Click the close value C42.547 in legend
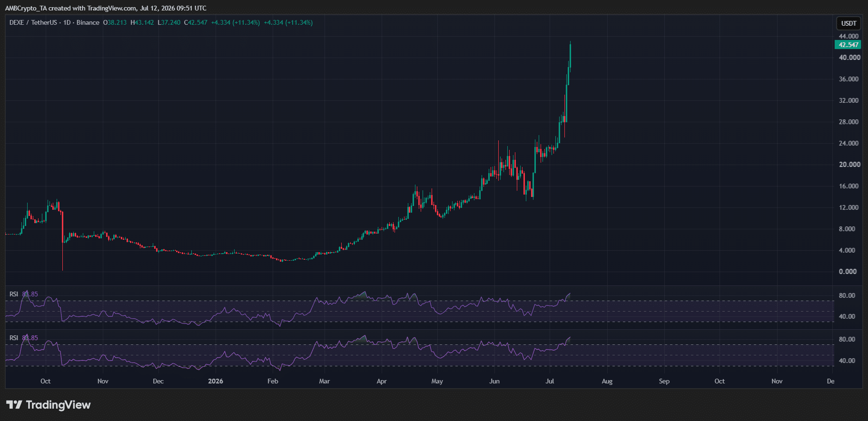The width and height of the screenshot is (868, 421). [x=196, y=22]
